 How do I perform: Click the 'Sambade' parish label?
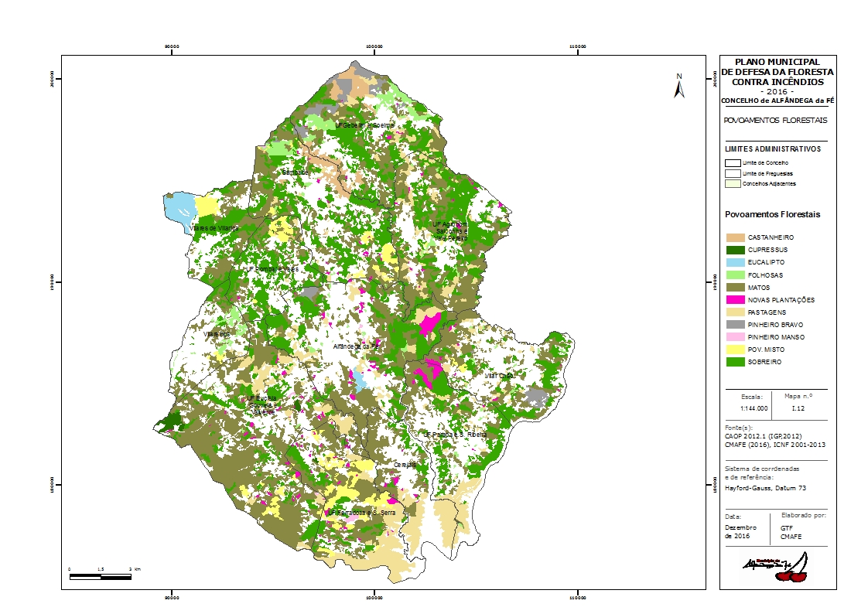point(295,172)
